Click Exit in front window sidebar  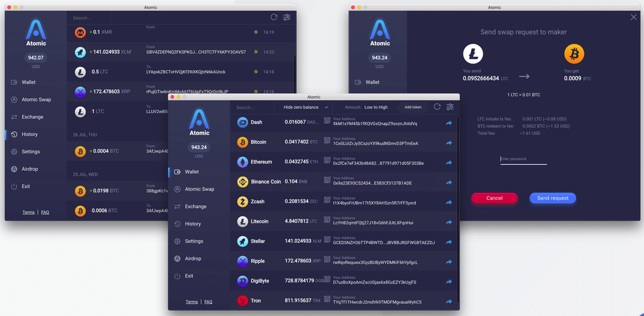point(189,276)
